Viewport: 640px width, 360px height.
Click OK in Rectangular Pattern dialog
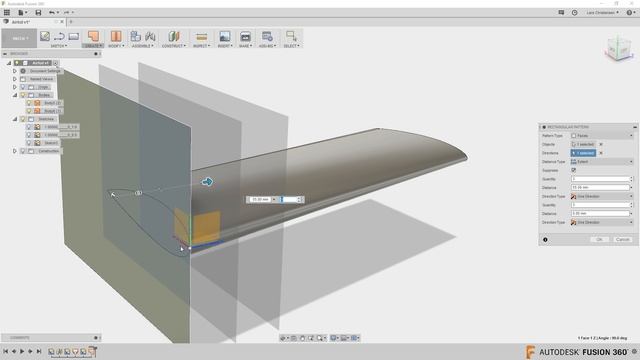pos(599,240)
